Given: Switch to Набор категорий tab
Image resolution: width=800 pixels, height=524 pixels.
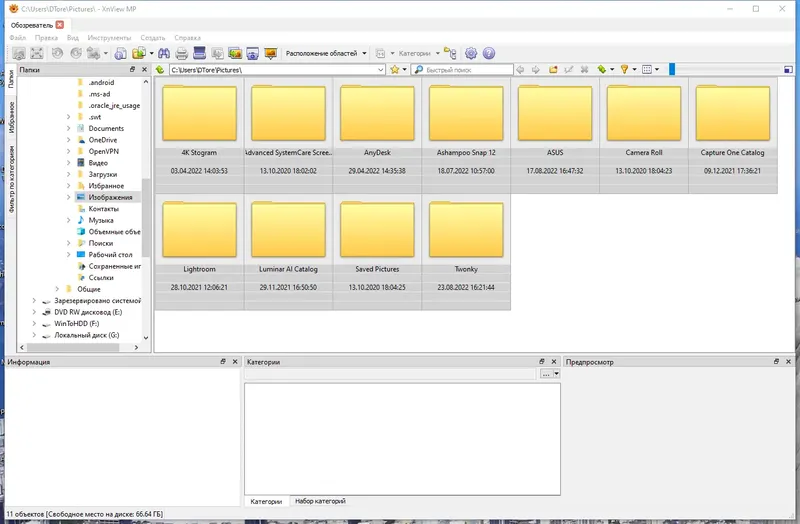Looking at the screenshot, I should click(x=320, y=501).
